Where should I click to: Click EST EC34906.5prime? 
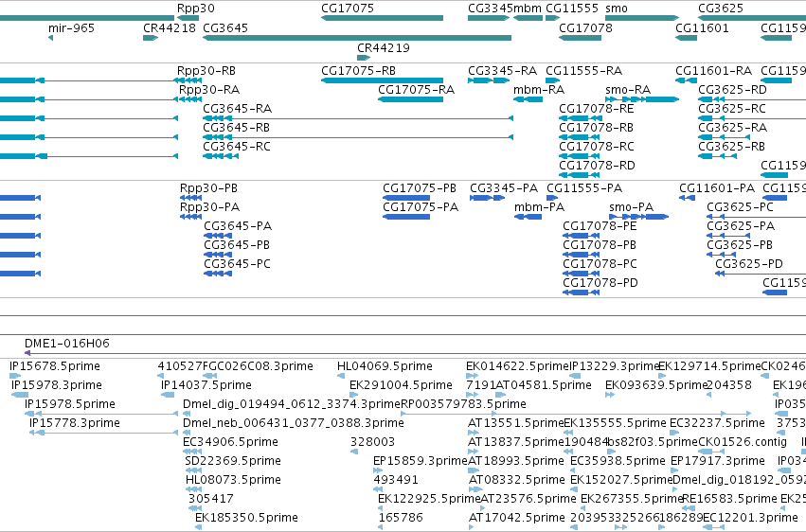pos(230,443)
